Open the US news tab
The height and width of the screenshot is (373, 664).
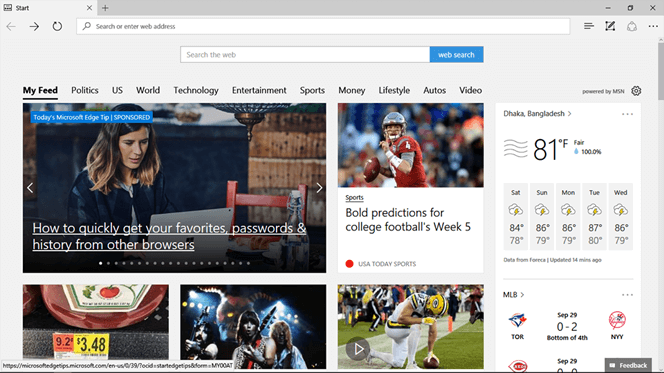pyautogui.click(x=117, y=90)
